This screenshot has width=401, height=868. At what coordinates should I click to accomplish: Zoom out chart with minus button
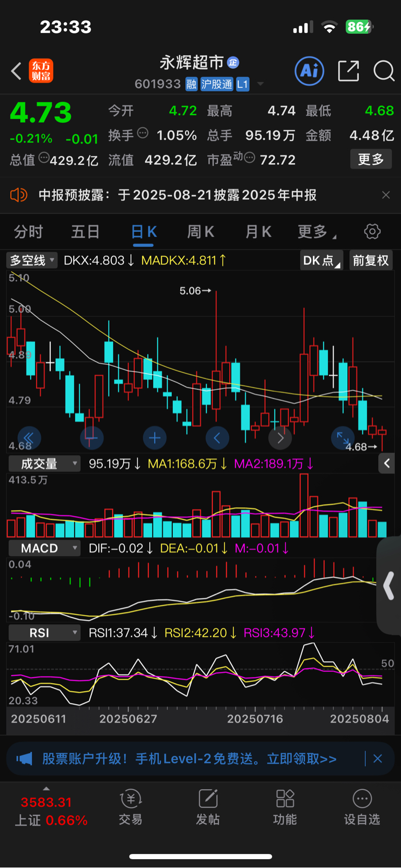click(x=91, y=437)
